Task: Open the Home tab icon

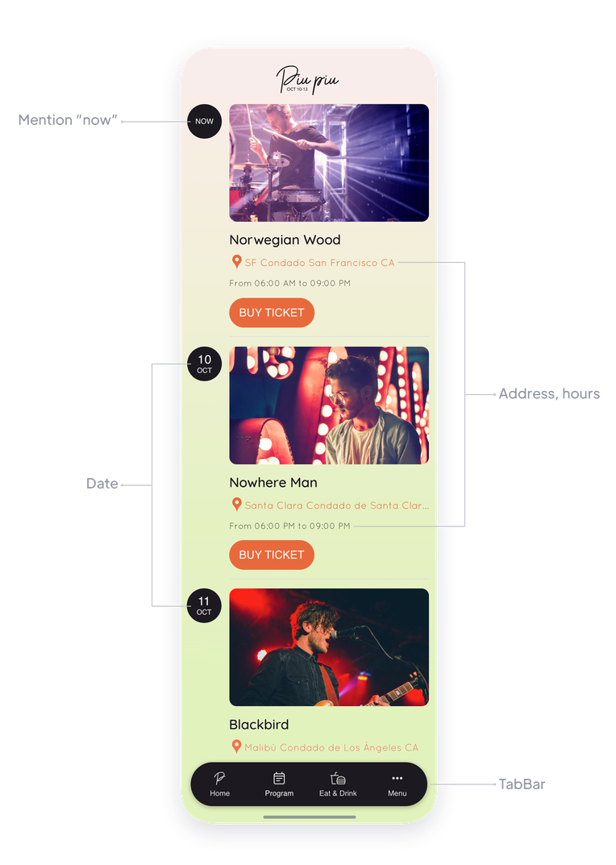Action: 219,778
